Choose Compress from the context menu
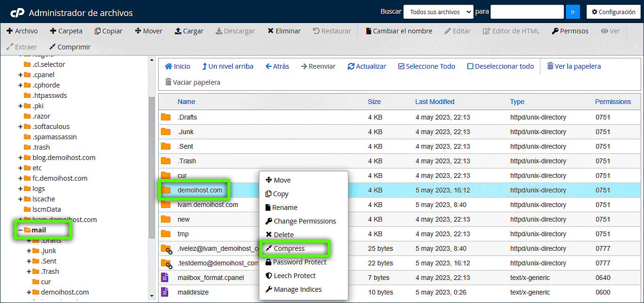The width and height of the screenshot is (644, 303). [x=289, y=248]
